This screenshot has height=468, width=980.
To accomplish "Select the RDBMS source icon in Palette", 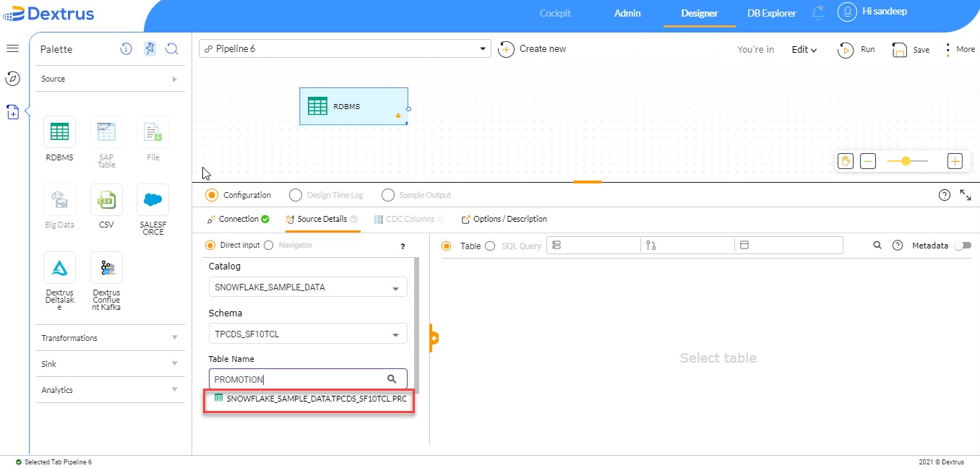I will coord(59,132).
